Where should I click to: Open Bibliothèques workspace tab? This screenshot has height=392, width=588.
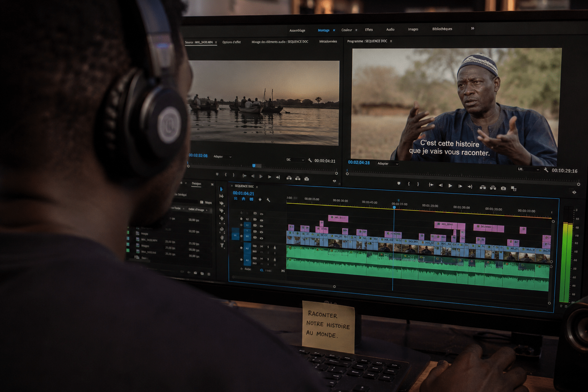pos(442,29)
